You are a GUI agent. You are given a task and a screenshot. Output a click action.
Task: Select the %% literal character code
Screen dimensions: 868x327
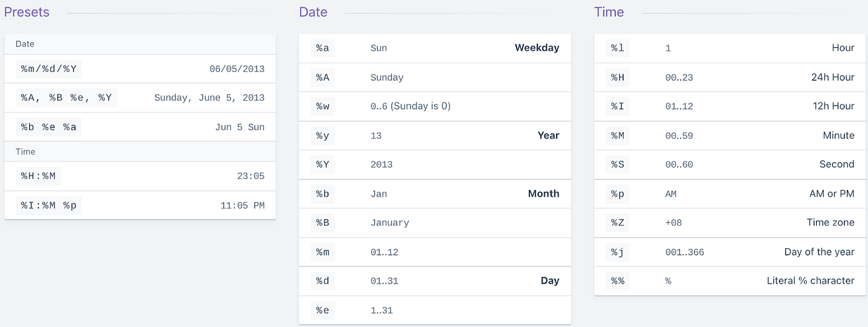coord(618,281)
